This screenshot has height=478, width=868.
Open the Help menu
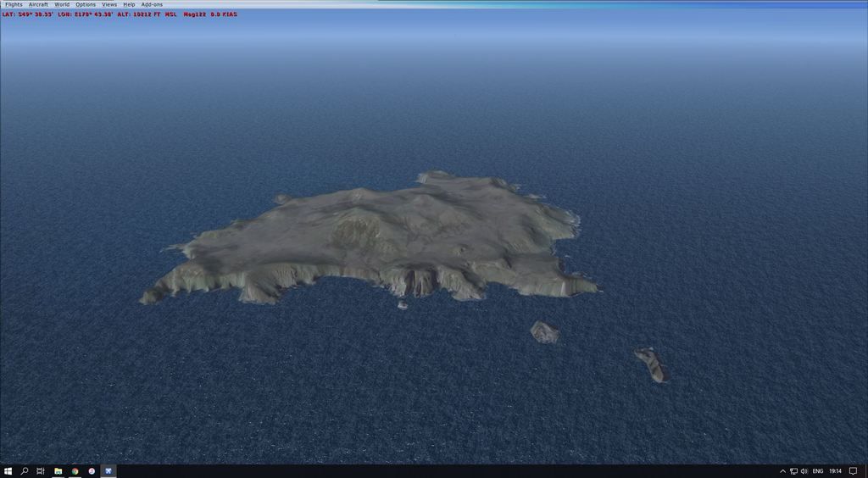pos(129,4)
